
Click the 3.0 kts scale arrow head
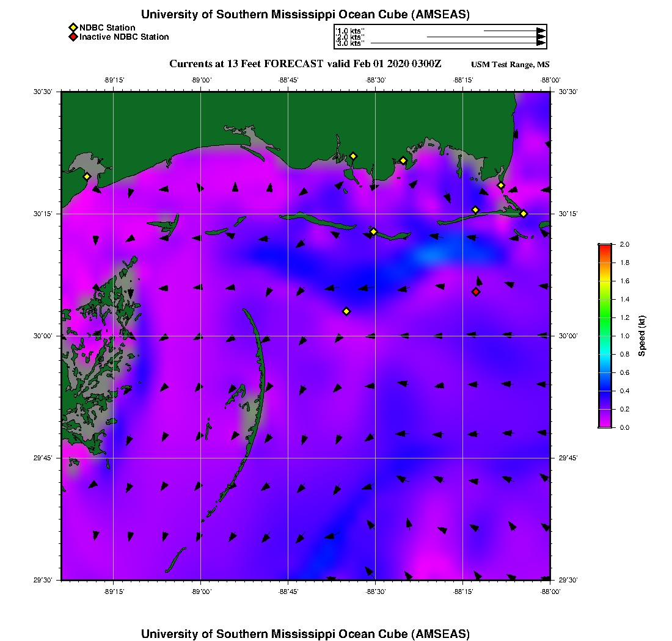541,43
